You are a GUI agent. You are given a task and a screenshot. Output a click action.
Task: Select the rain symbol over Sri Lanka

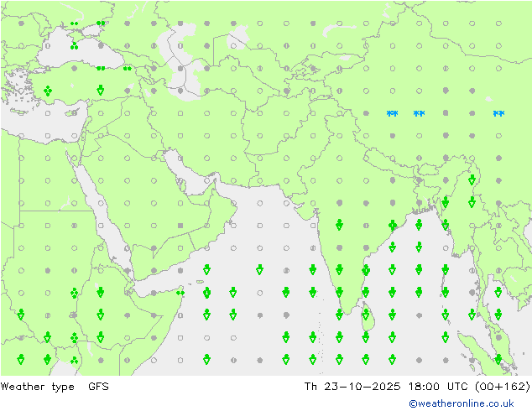pyautogui.click(x=366, y=315)
